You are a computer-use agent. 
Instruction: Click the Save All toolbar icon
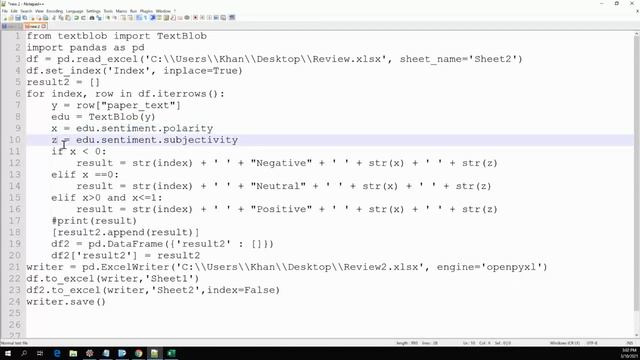point(25,18)
